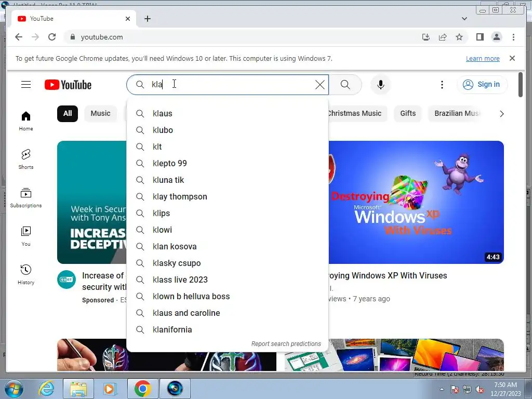Open Destroying Windows XP With Viruses thumbnail

(416, 202)
